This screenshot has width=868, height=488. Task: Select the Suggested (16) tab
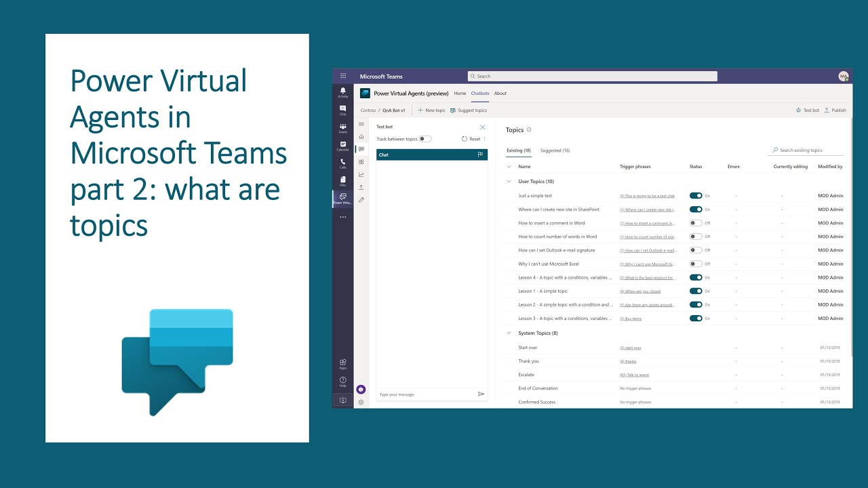555,150
